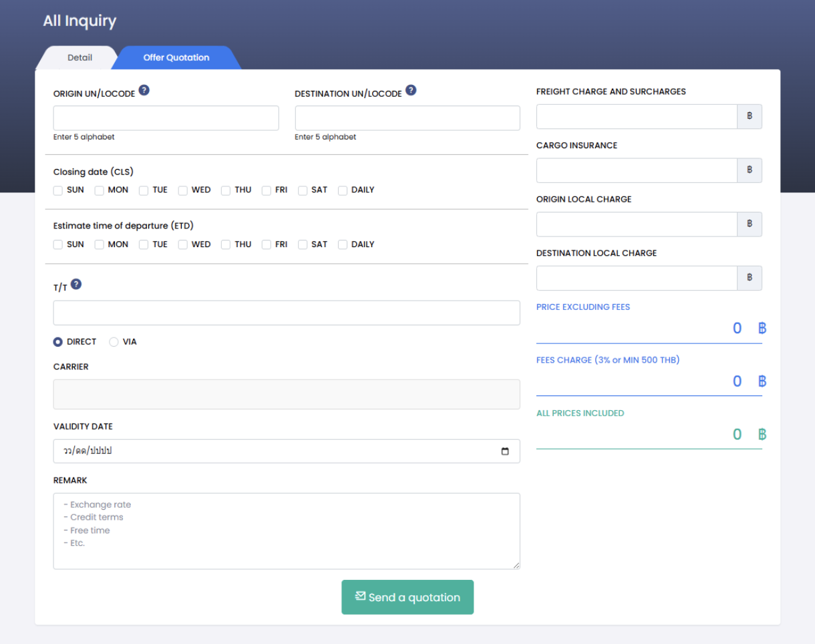Screen dimensions: 815x644
Task: Click the baht symbol beside Cargo Insurance
Action: (750, 170)
